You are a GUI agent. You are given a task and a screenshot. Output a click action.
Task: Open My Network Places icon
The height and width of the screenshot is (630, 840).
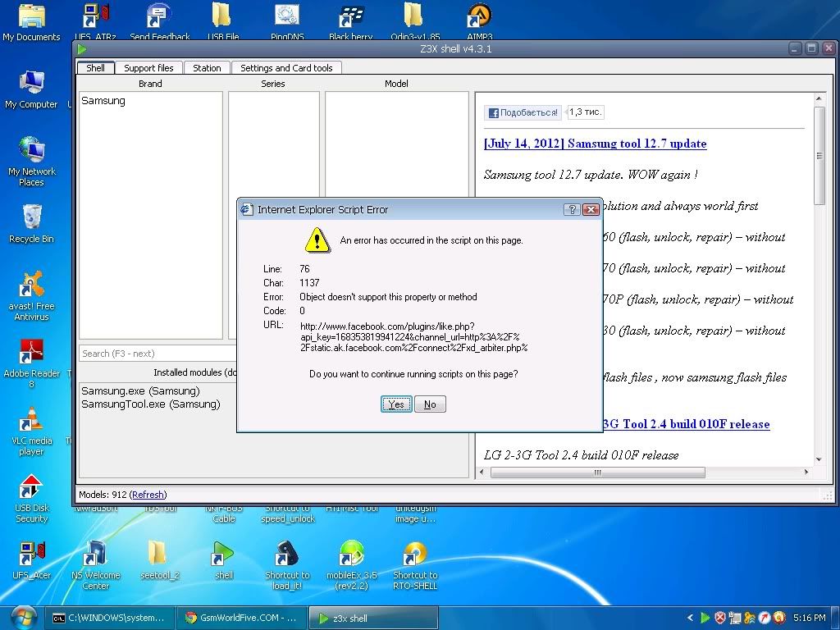(32, 162)
